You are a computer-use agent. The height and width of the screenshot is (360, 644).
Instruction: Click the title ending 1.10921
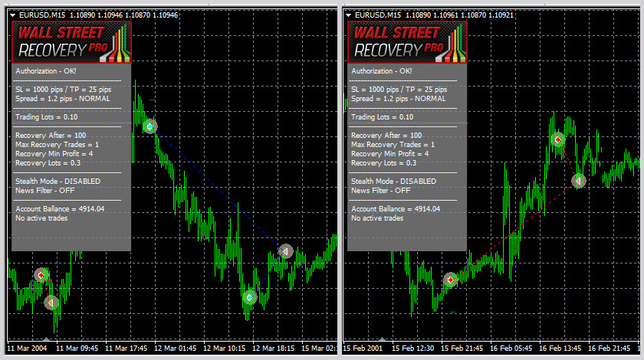[434, 15]
